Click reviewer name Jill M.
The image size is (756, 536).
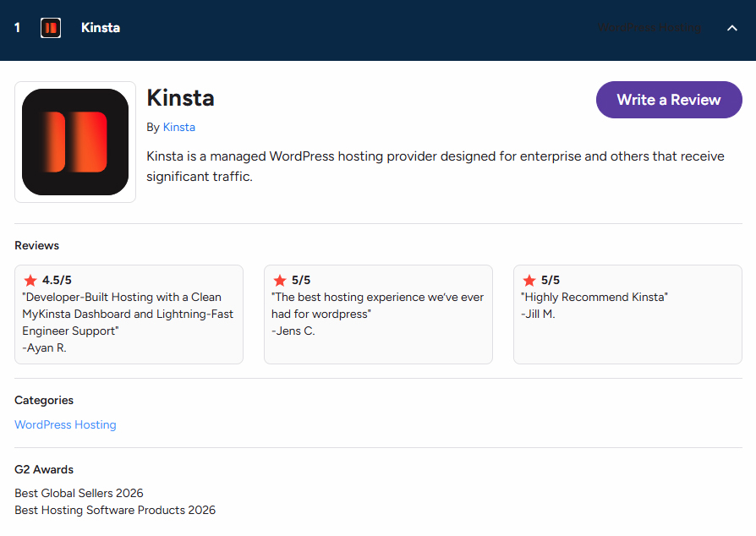pyautogui.click(x=538, y=314)
